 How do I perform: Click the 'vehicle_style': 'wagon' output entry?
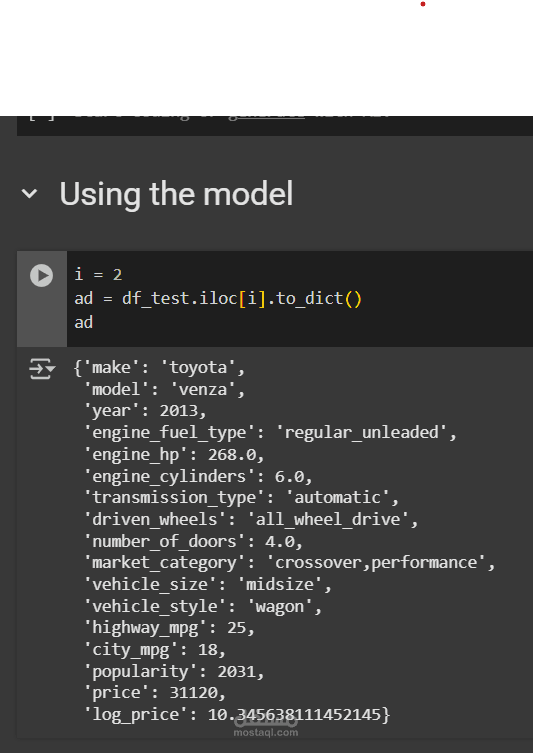point(203,607)
